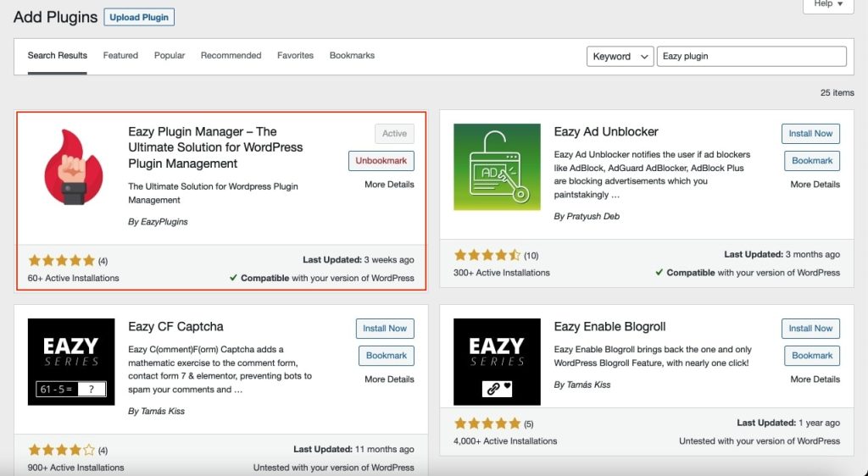Click Tamás Kiss author under Eazy Enable Blogroll
The width and height of the screenshot is (868, 476).
(x=588, y=385)
